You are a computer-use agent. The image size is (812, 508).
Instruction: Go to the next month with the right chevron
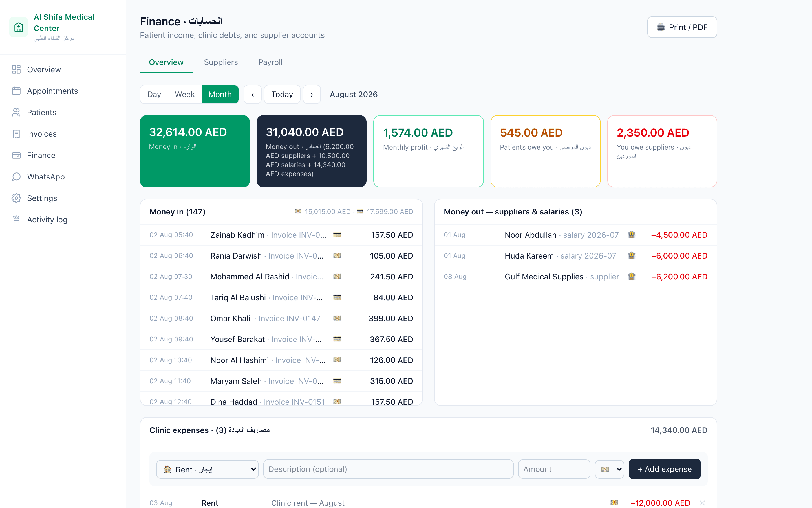pyautogui.click(x=312, y=95)
